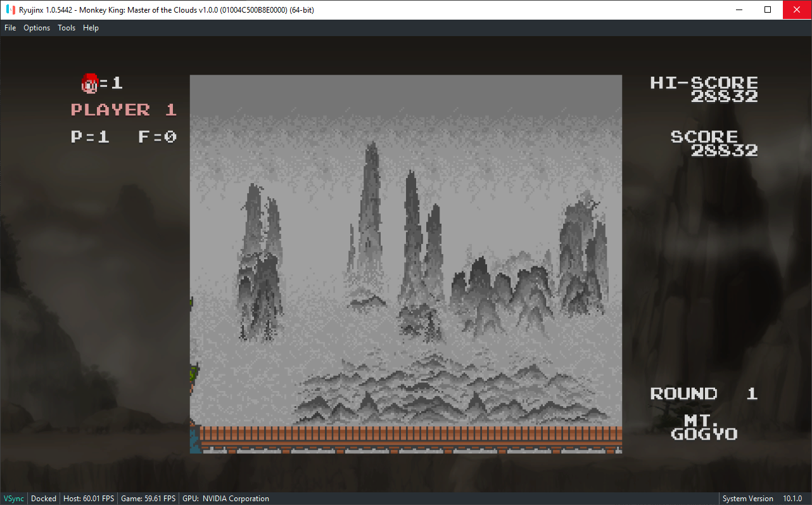This screenshot has height=505, width=812.
Task: Click the Host FPS counter in the status bar
Action: [x=88, y=498]
